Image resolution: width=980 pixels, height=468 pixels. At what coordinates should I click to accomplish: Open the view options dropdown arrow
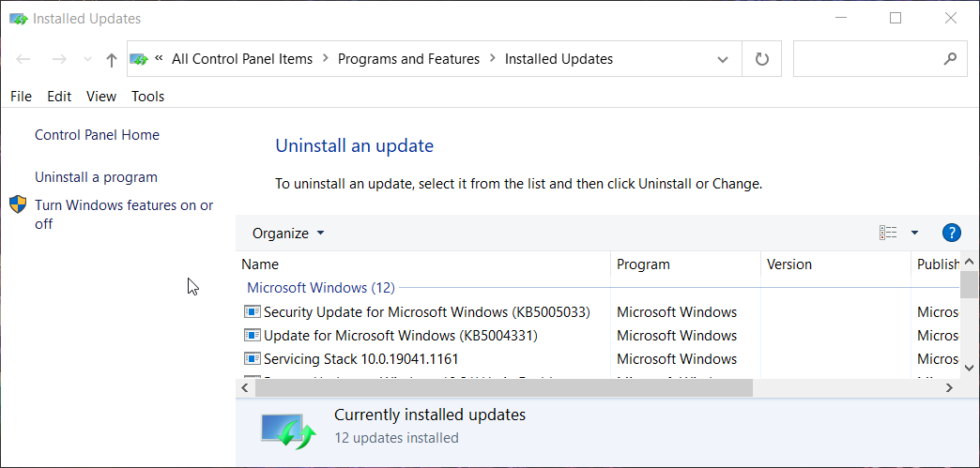coord(914,233)
